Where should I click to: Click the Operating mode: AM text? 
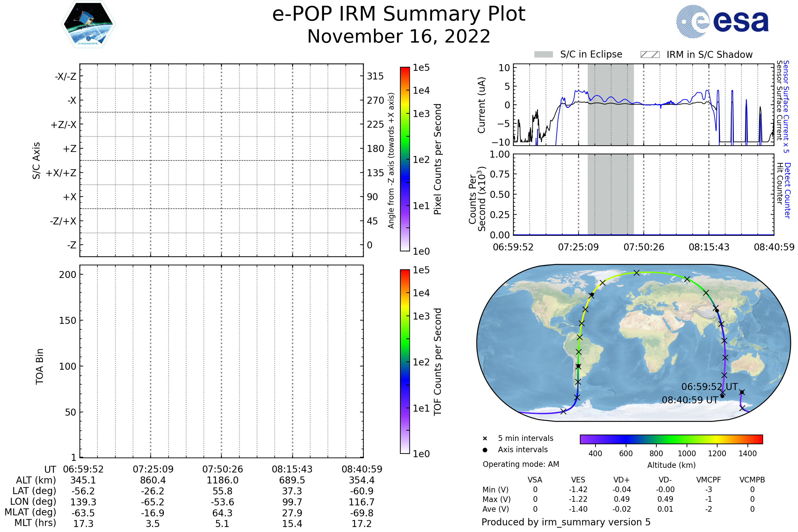[521, 464]
